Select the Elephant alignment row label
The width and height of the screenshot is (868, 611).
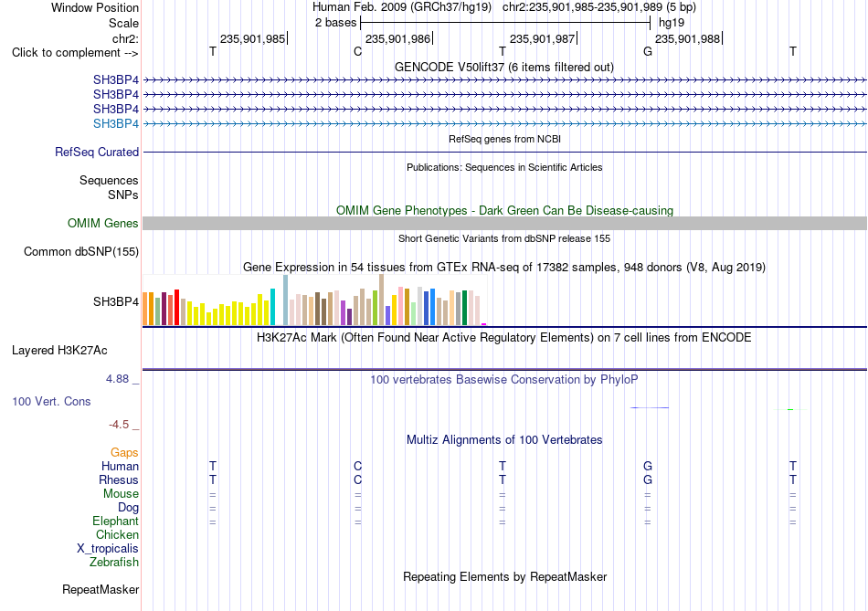tap(115, 521)
